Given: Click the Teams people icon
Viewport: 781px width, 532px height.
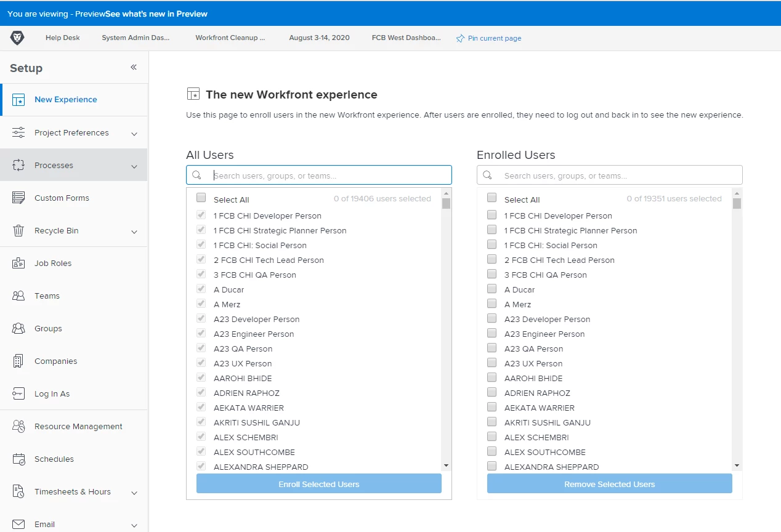Looking at the screenshot, I should pos(18,296).
